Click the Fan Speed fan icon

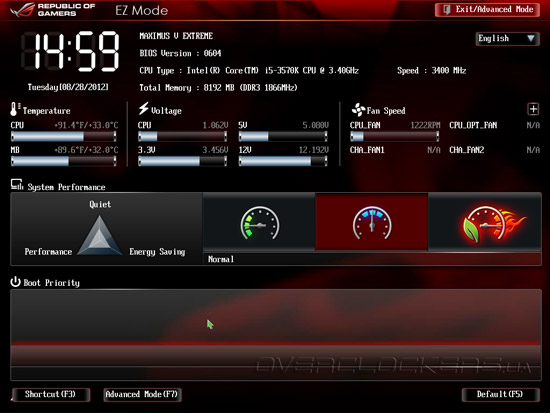(358, 110)
